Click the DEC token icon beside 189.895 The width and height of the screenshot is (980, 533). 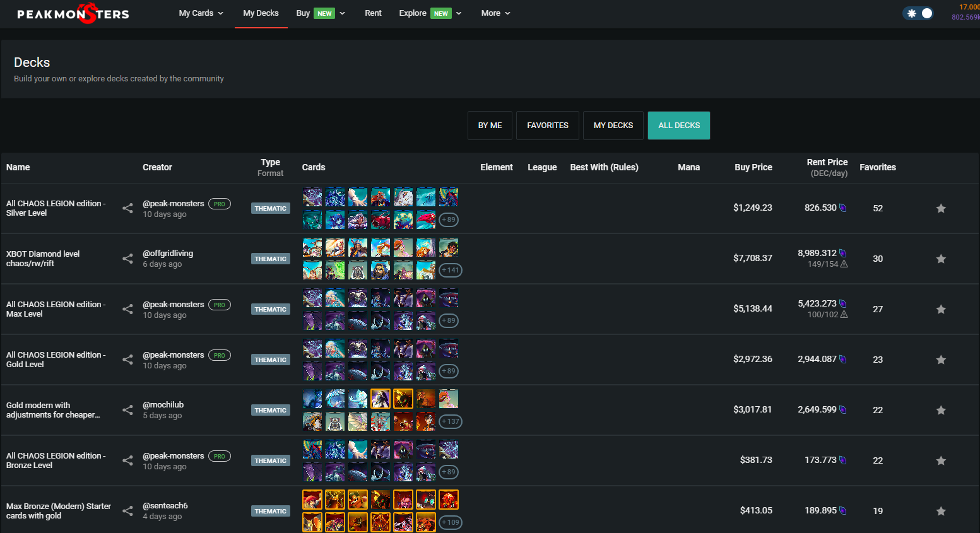(x=842, y=511)
